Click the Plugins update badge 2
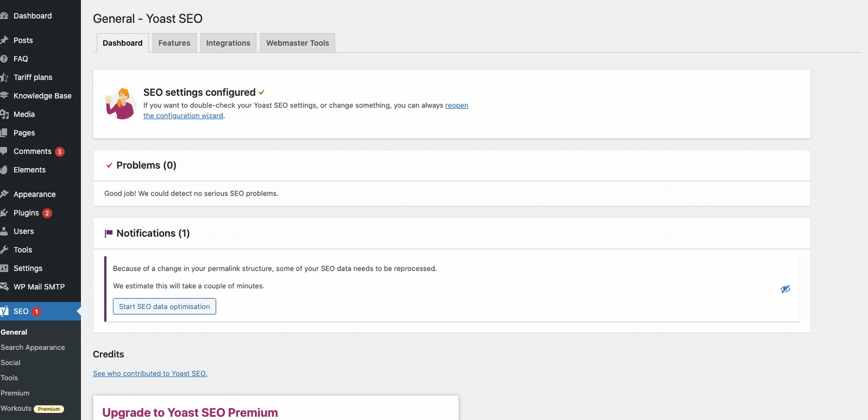This screenshot has width=868, height=420. point(47,213)
